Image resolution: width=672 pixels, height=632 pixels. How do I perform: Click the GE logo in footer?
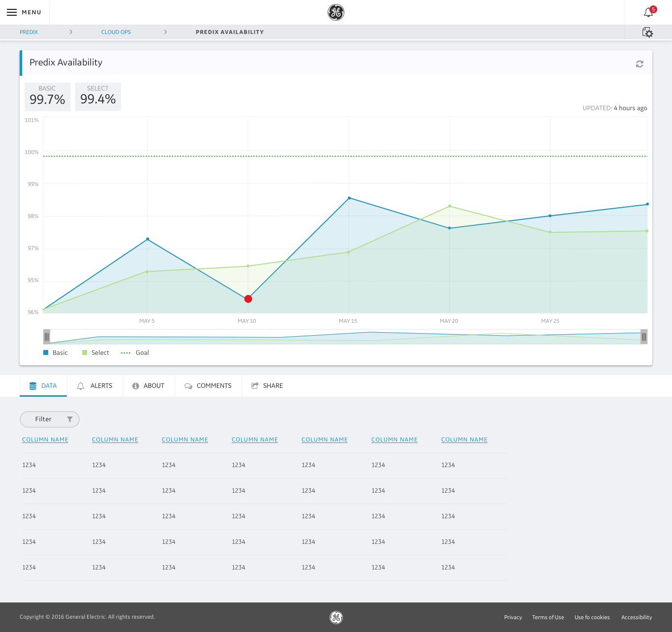click(x=336, y=617)
